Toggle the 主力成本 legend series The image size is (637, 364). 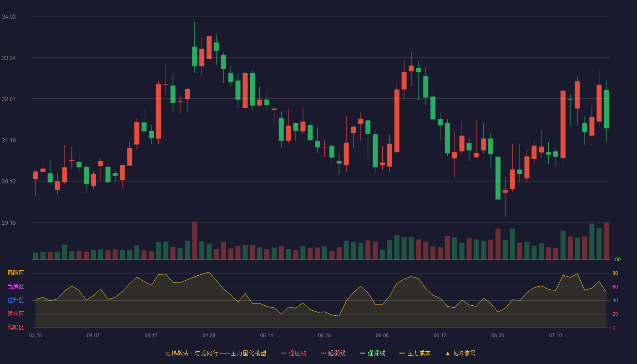[415, 353]
